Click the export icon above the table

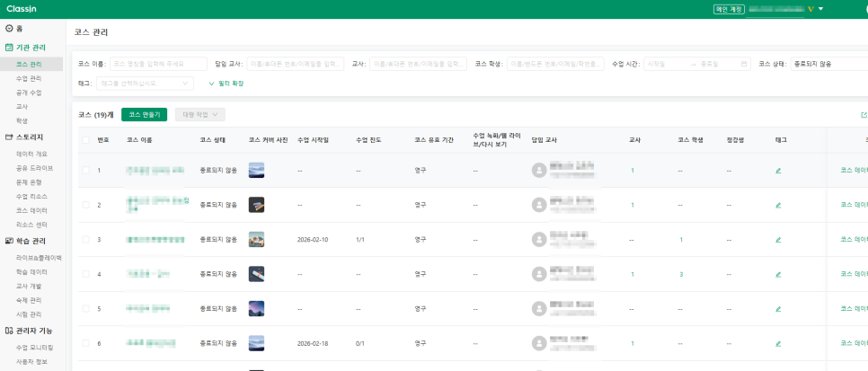[864, 115]
